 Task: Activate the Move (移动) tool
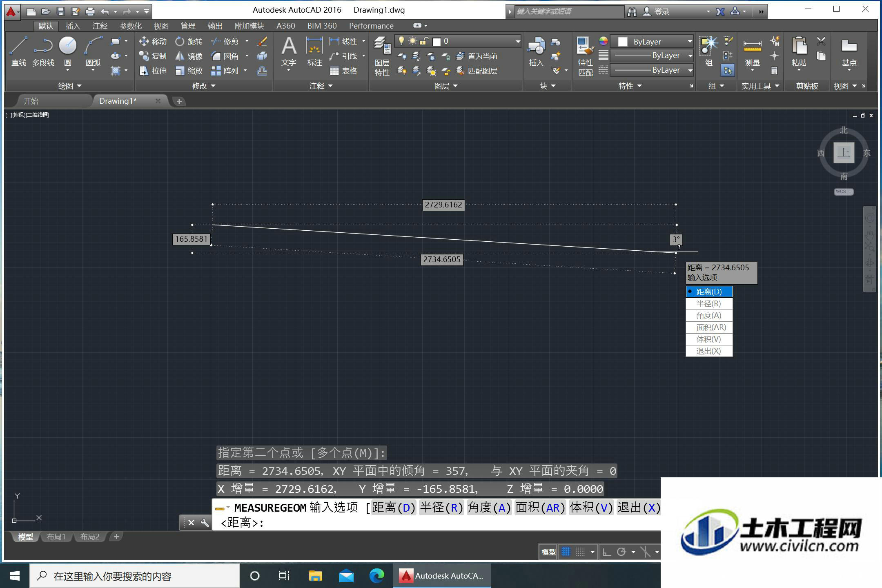[x=153, y=41]
